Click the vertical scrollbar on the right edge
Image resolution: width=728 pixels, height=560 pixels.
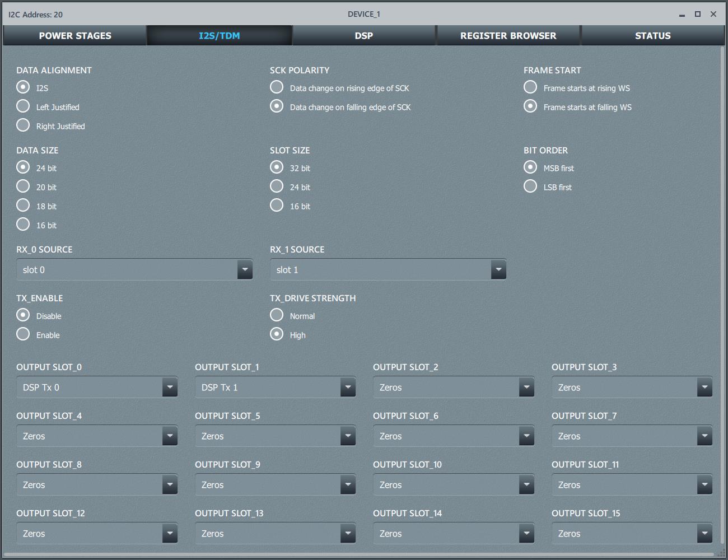tap(723, 280)
